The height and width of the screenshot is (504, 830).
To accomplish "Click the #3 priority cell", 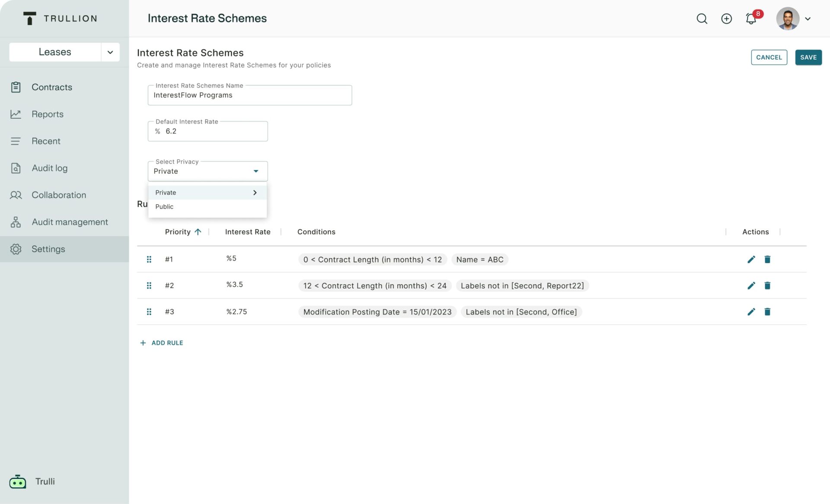I will (x=169, y=312).
